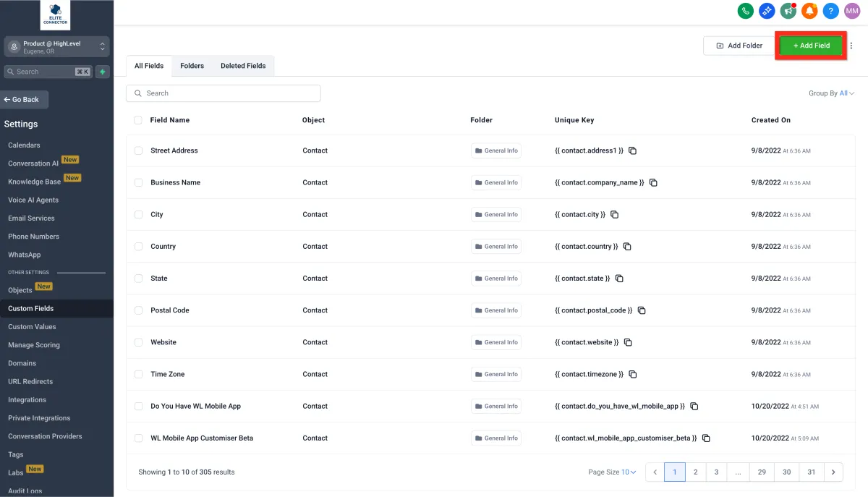Open General Info folder for City row

495,215
